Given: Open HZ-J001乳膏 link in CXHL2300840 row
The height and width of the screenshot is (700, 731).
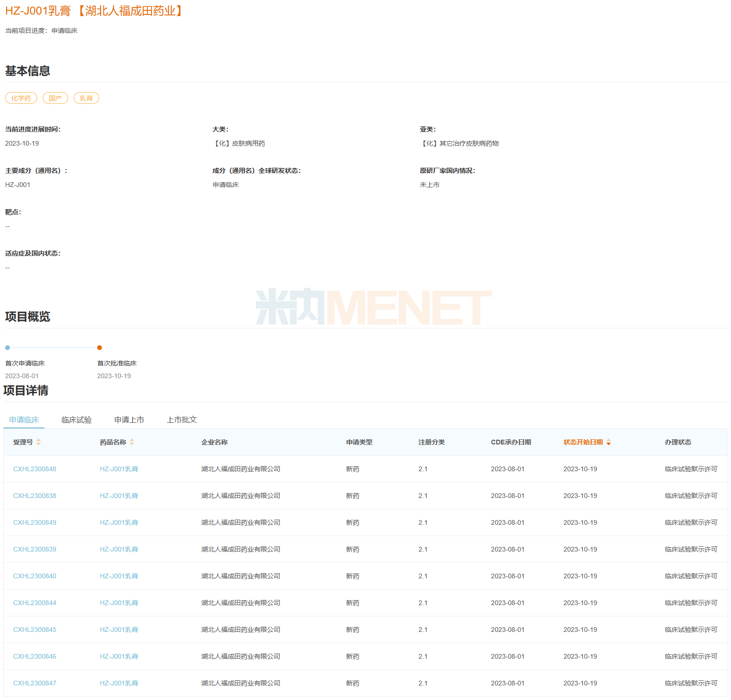Looking at the screenshot, I should click(x=119, y=576).
